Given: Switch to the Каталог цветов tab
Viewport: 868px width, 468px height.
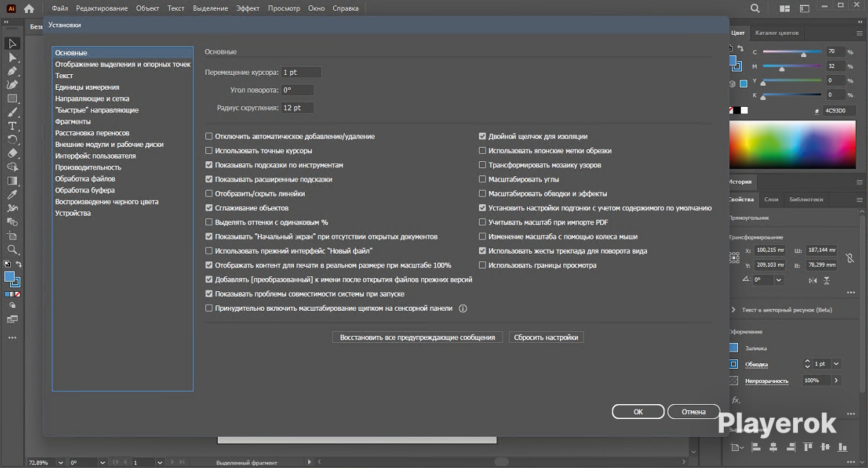Looking at the screenshot, I should (777, 32).
